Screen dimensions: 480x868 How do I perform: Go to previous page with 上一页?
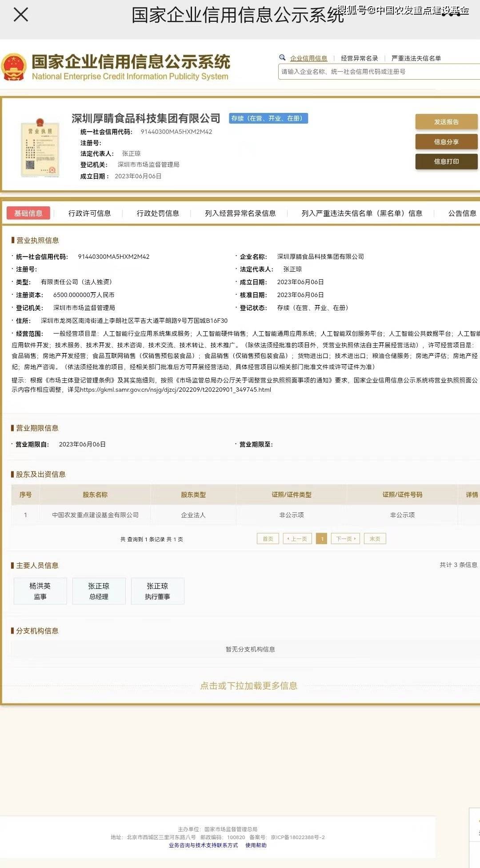(297, 538)
